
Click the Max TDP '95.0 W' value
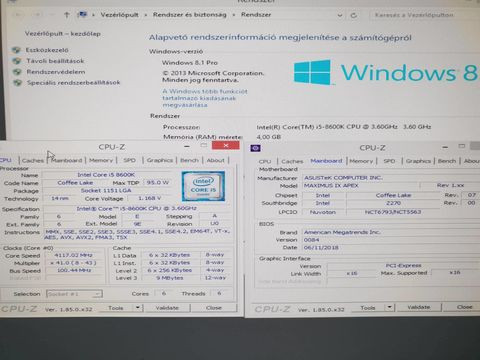(157, 183)
